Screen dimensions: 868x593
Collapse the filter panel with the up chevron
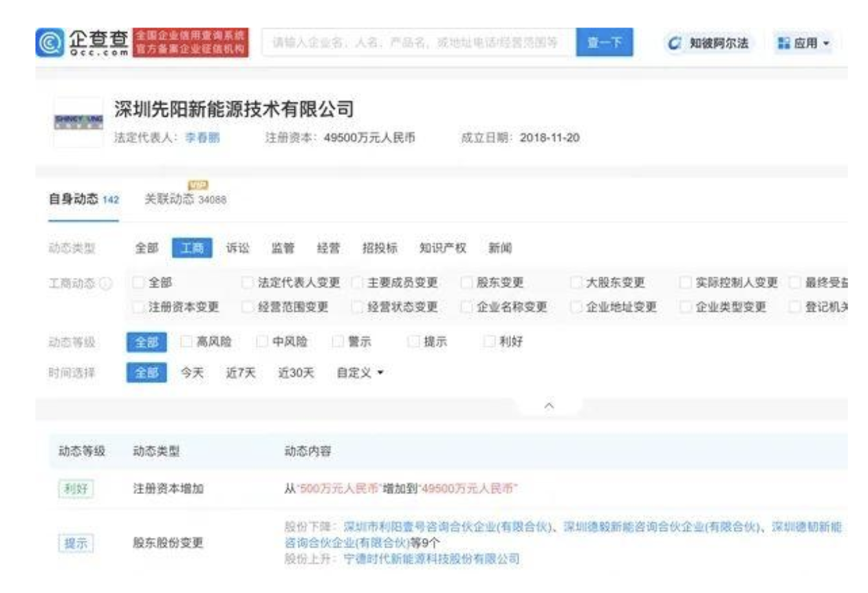548,405
